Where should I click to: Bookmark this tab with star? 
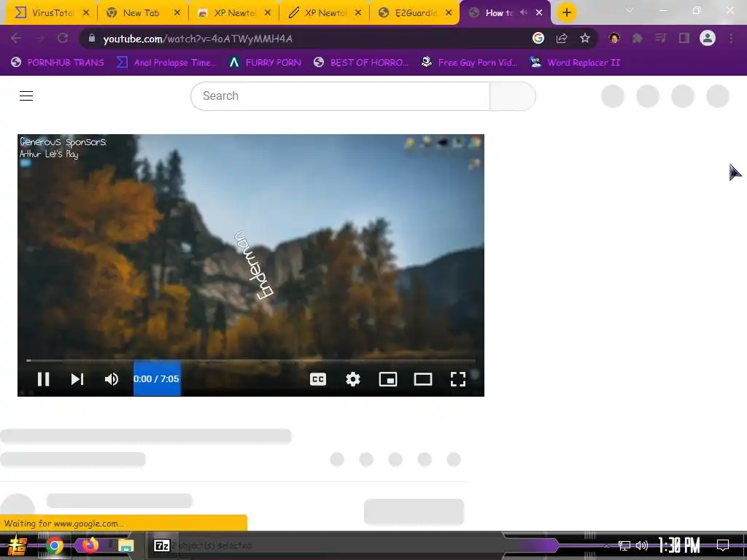pos(585,39)
